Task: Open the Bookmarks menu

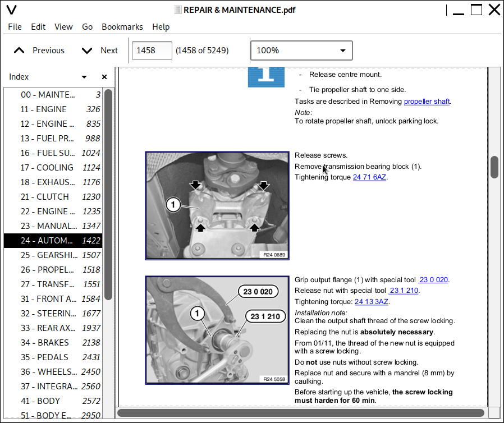Action: [122, 27]
